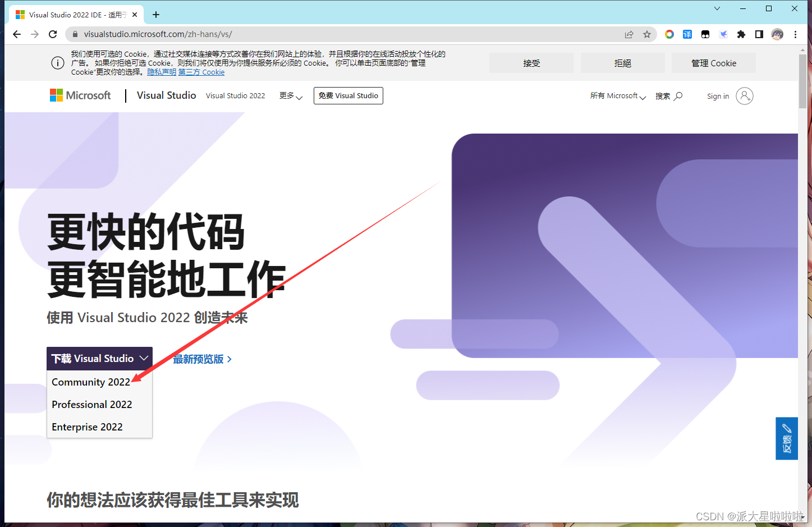Click the 隐私声明 link in cookie banner
812x527 pixels.
(162, 72)
